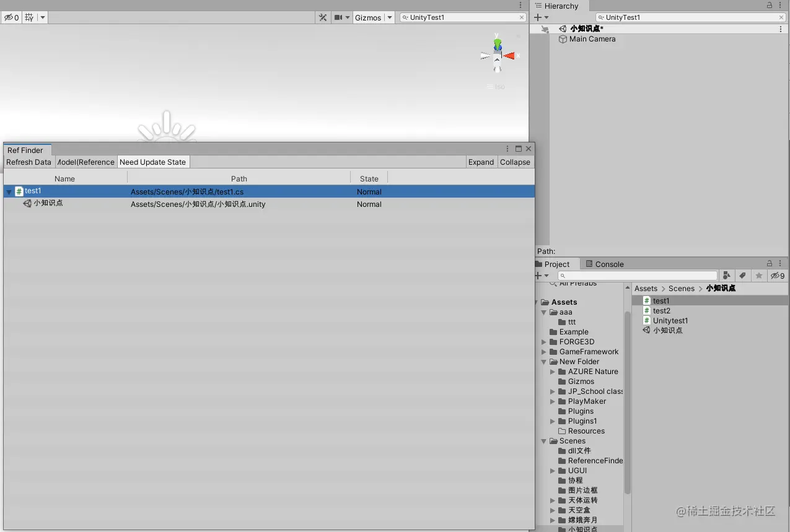Select test1 script in Project file list
Image resolution: width=790 pixels, height=532 pixels.
point(710,300)
